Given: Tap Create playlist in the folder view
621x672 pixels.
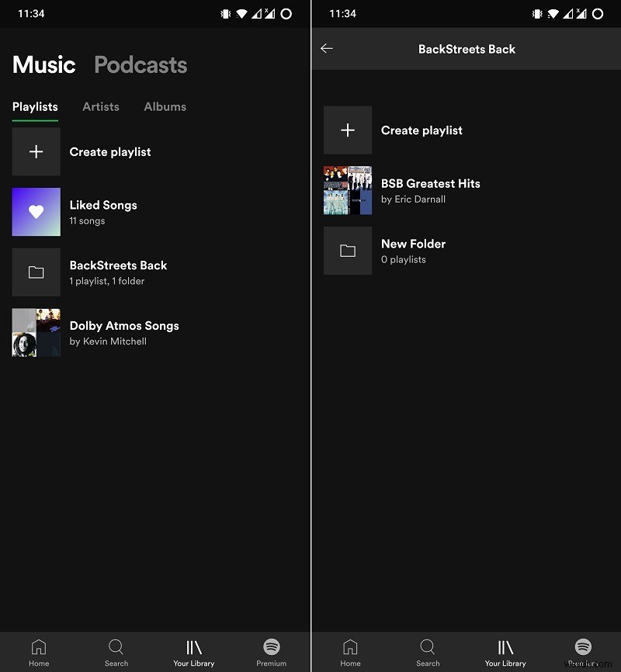Looking at the screenshot, I should (x=422, y=130).
